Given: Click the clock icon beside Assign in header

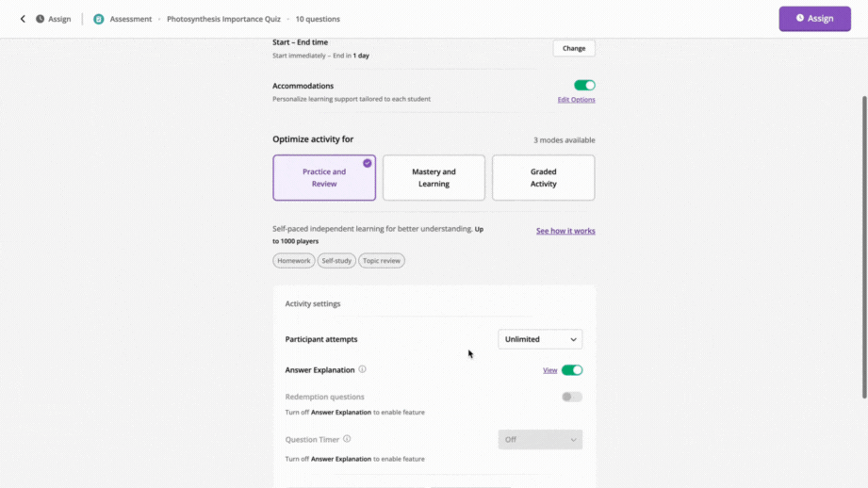Looking at the screenshot, I should coord(40,19).
